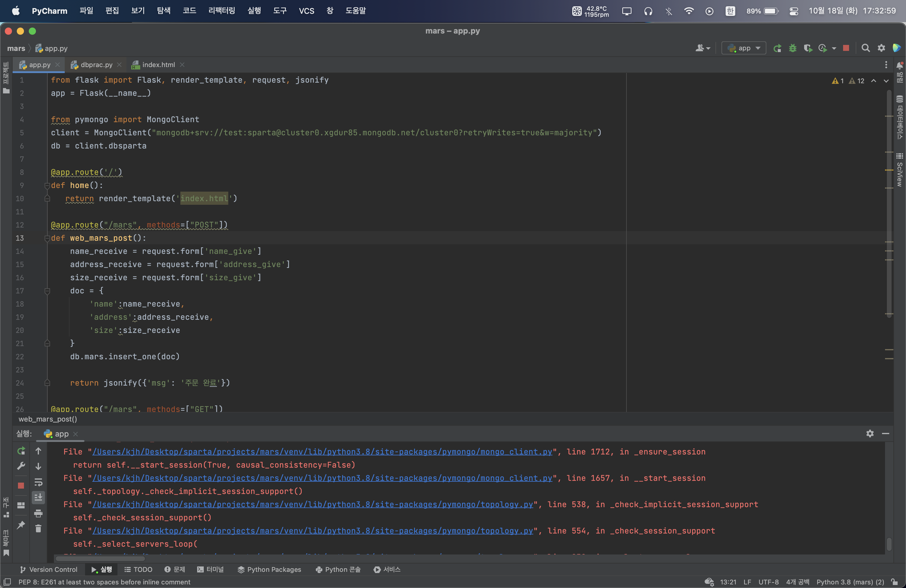Open run configuration wrench in Run panel
The height and width of the screenshot is (588, 906).
pos(21,466)
